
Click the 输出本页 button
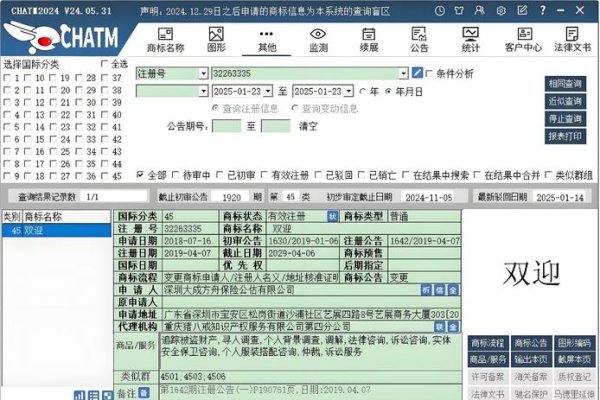coord(531,359)
